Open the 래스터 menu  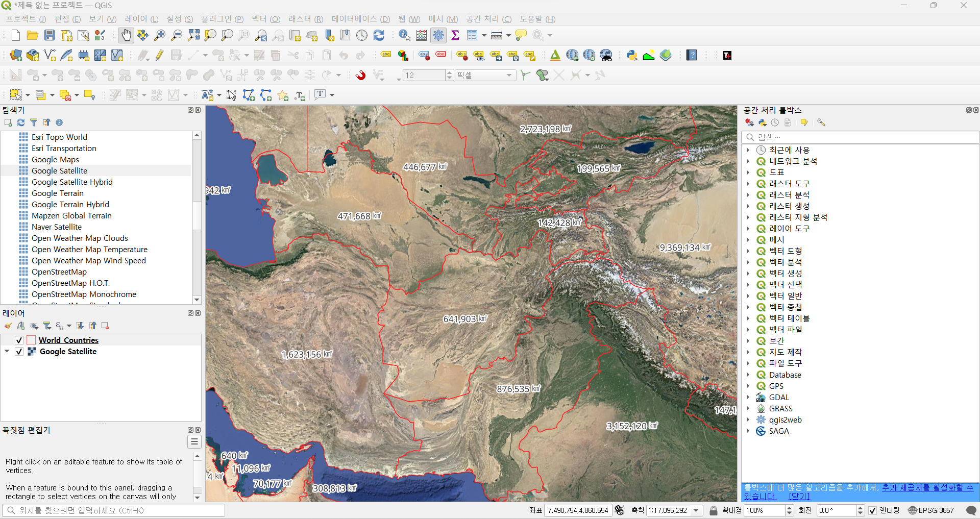pyautogui.click(x=306, y=19)
